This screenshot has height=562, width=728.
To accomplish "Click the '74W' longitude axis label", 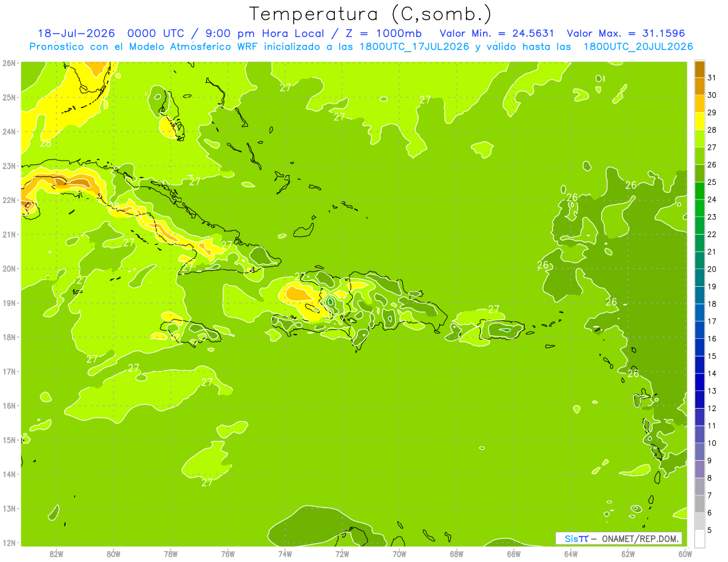I will 285,553.
